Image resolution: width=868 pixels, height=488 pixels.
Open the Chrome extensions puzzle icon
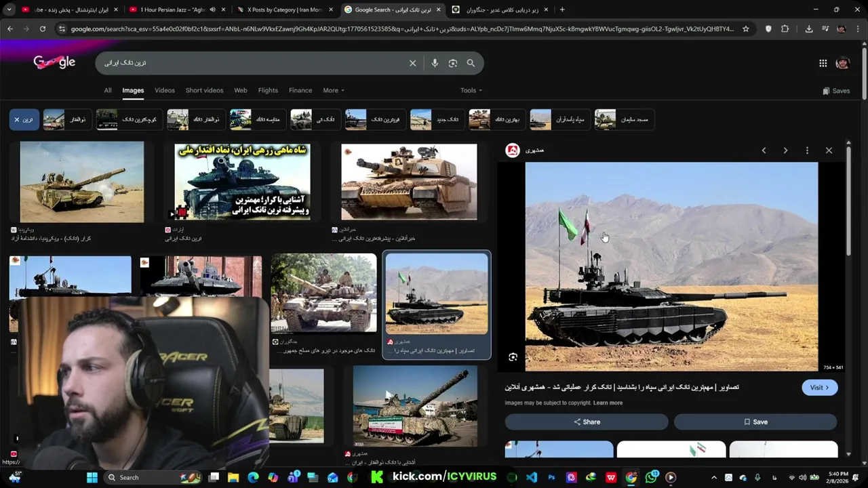coord(785,29)
